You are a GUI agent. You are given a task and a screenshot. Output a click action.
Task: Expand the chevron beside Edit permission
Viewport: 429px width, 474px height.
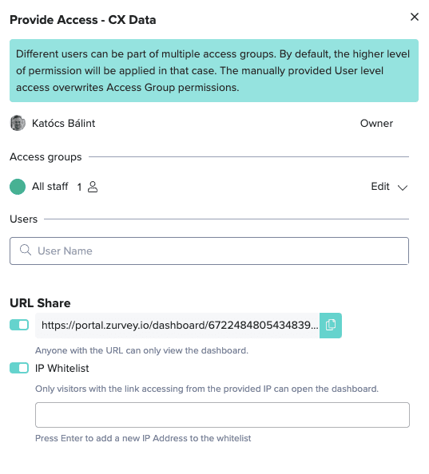tap(403, 188)
